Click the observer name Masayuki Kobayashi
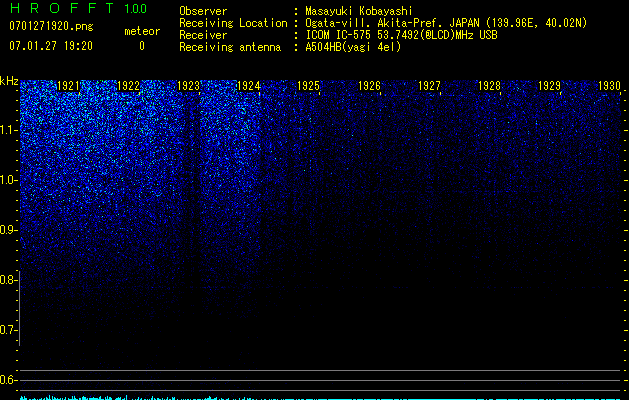This screenshot has width=629, height=400. pyautogui.click(x=359, y=11)
